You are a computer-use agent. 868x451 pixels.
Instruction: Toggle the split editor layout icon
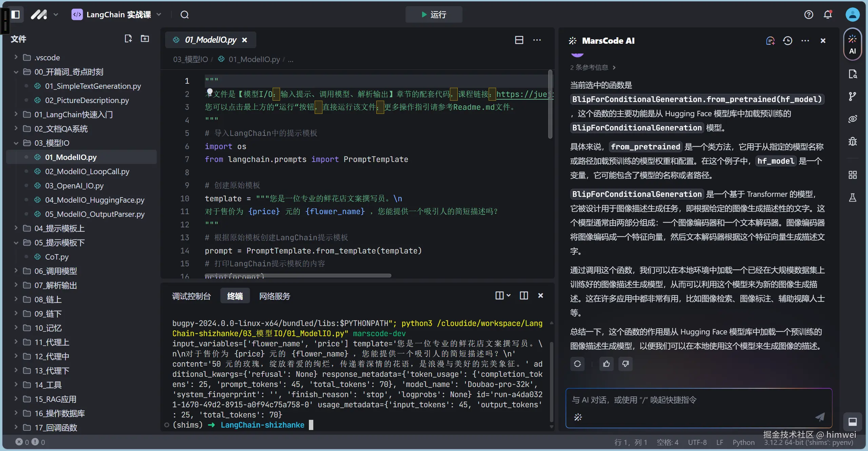point(519,40)
